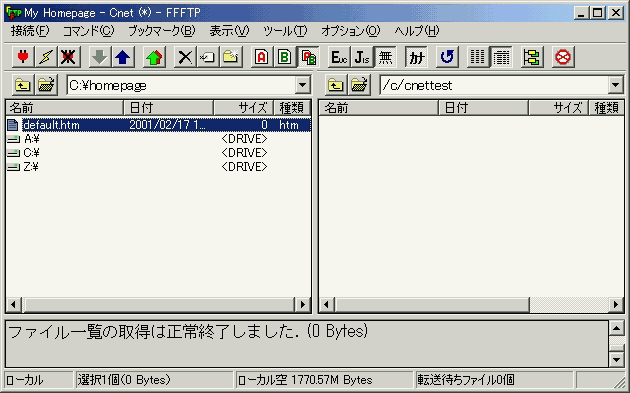Sort remote list by 日付 column header
Screen dimensions: 630x393
coord(483,108)
